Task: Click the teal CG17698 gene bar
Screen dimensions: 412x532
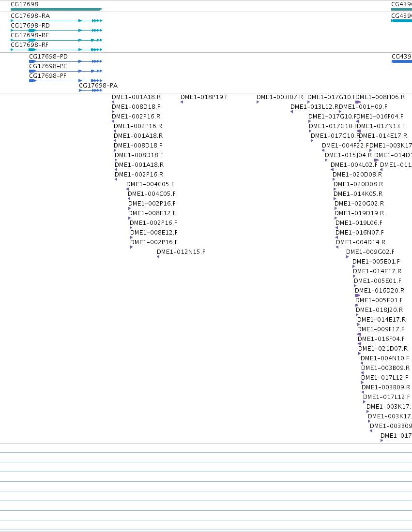Action: tap(56, 9)
